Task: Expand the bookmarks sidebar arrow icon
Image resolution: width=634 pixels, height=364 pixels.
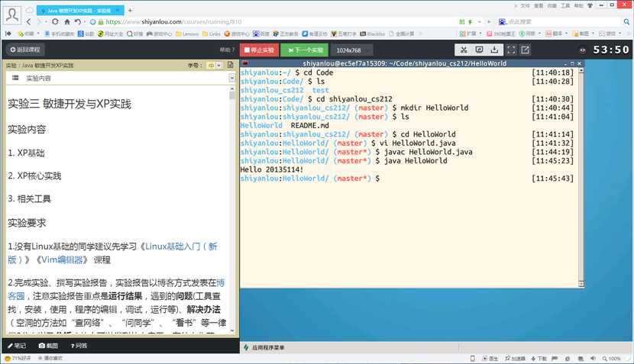Action: (8, 34)
